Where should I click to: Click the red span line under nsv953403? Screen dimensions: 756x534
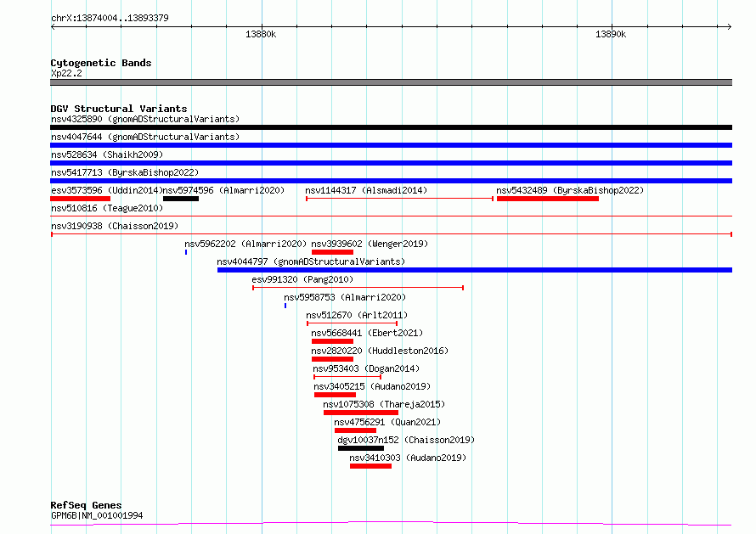(x=347, y=377)
